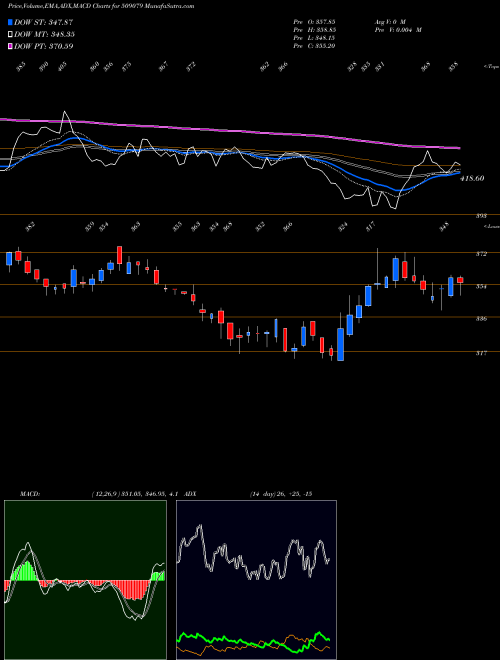Screen dimensions: 500x660
Task: Click the 'Pre O: 357.85' open value
Action: pos(314,21)
